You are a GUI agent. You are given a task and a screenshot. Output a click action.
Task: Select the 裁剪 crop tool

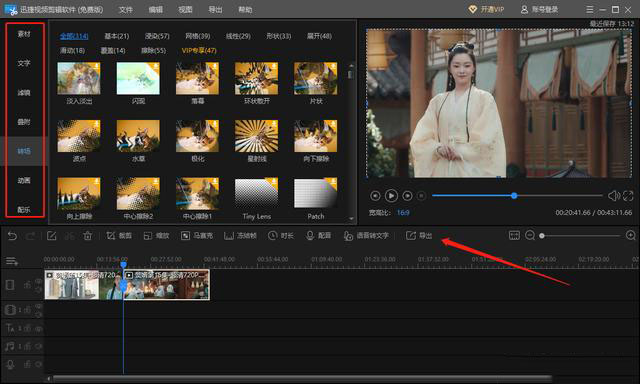[119, 236]
